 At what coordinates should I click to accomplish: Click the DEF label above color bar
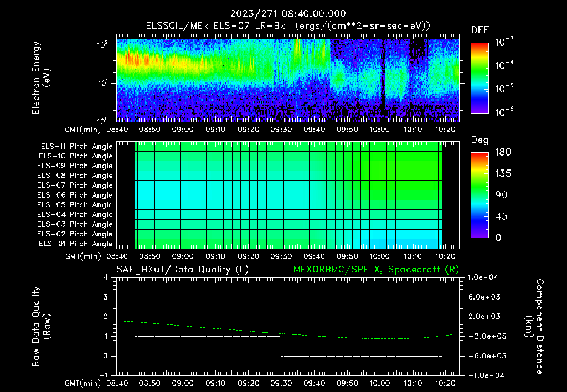[480, 30]
